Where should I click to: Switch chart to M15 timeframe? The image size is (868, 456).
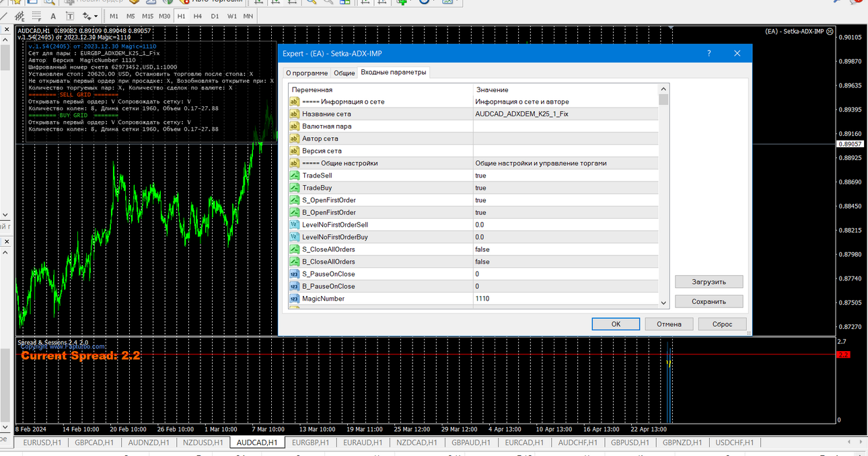(x=147, y=16)
